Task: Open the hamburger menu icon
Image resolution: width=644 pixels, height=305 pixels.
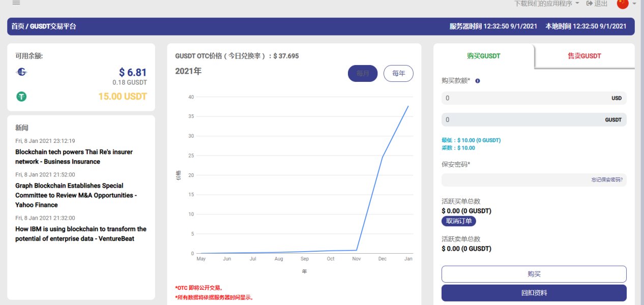Action: pyautogui.click(x=16, y=3)
